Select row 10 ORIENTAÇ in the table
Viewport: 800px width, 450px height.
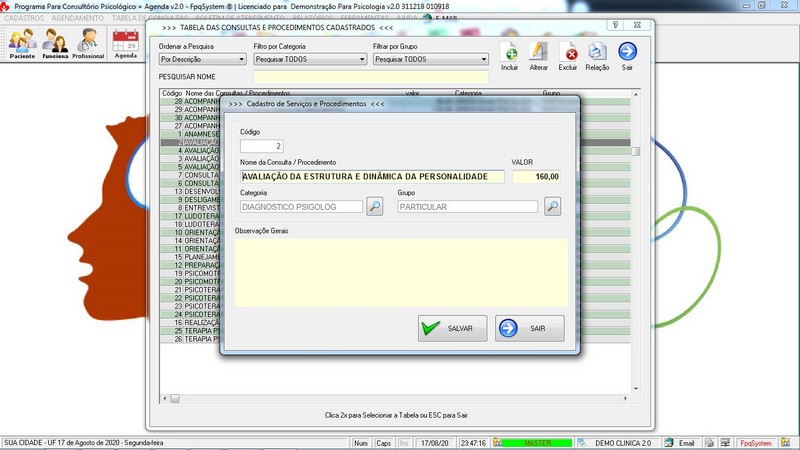pyautogui.click(x=190, y=232)
